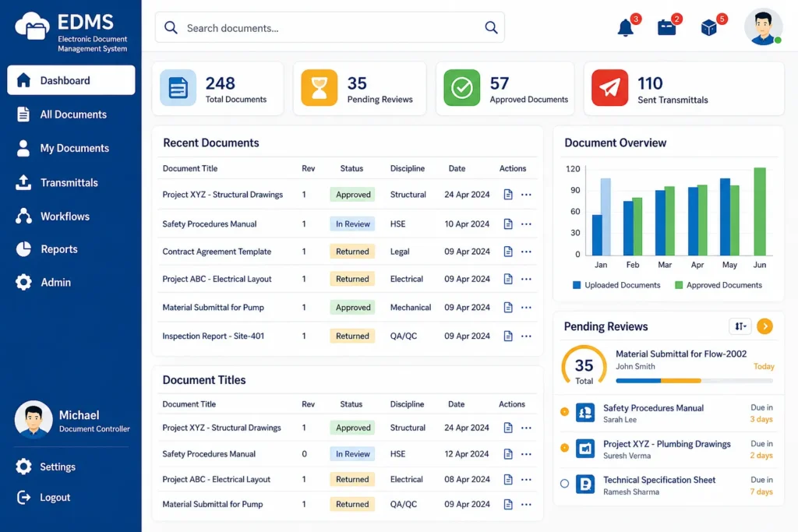Click the '12 Apr 2024' date cell
The image size is (798, 532).
point(467,453)
